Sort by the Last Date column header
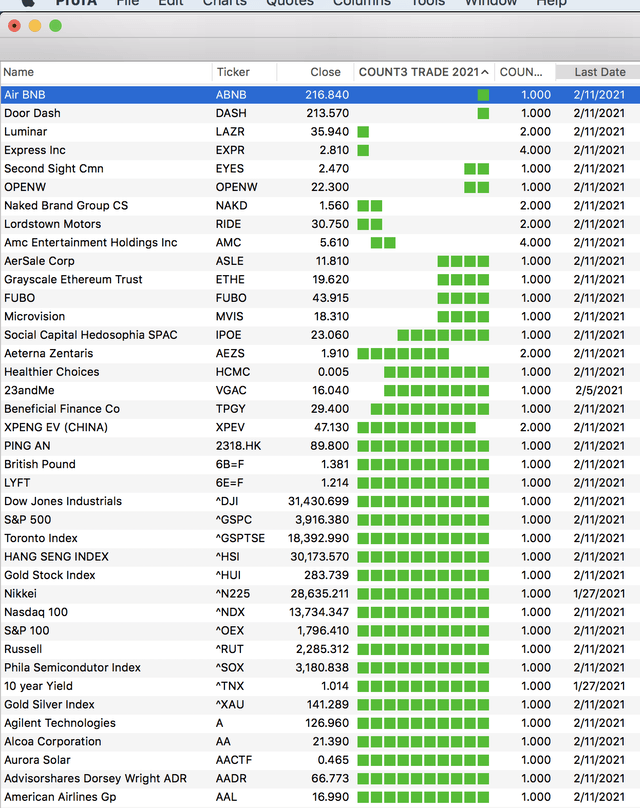This screenshot has width=640, height=808. point(600,72)
